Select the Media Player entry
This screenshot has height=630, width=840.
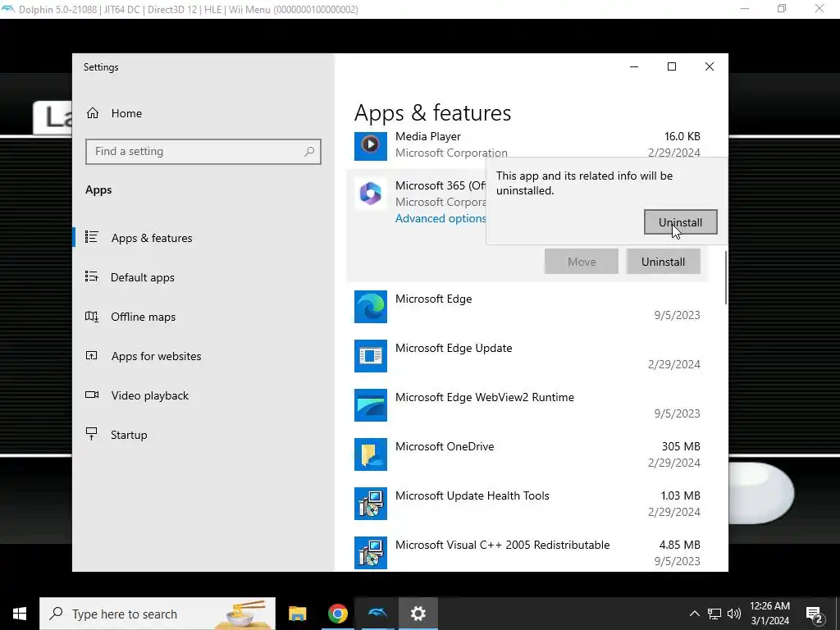527,144
